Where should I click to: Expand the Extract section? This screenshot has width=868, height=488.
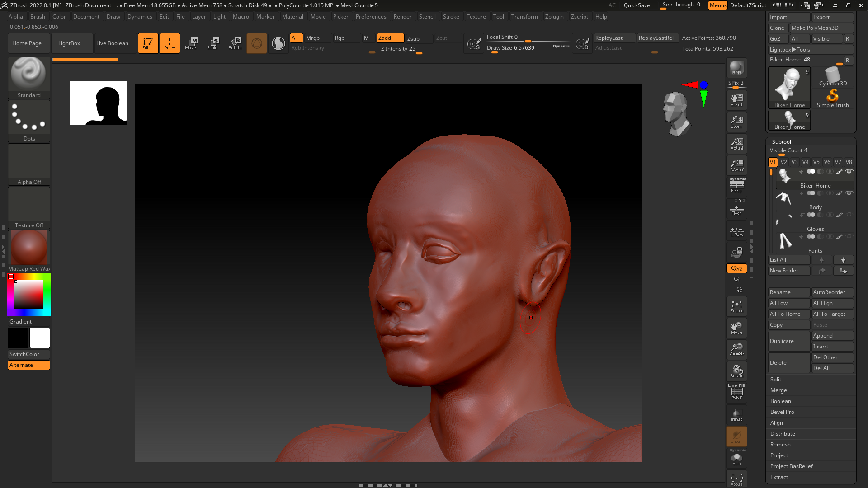point(779,477)
